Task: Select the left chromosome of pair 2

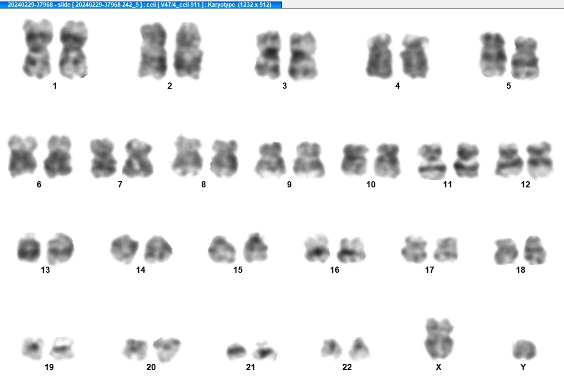Action: tap(153, 51)
